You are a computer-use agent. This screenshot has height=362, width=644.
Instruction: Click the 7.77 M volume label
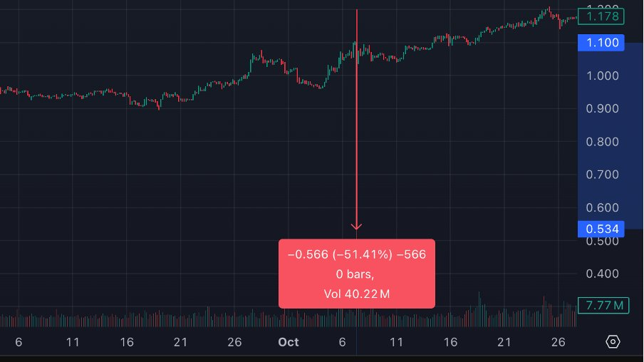tap(601, 306)
